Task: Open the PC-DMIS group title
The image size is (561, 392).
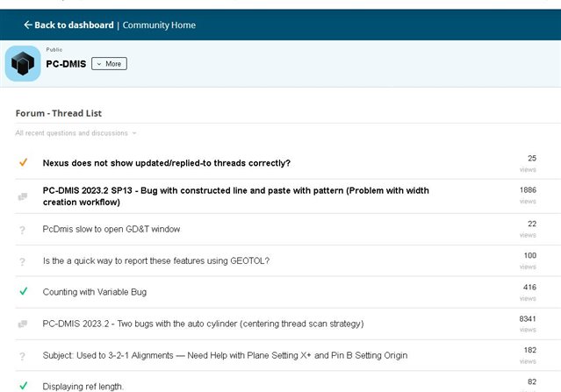Action: 66,64
